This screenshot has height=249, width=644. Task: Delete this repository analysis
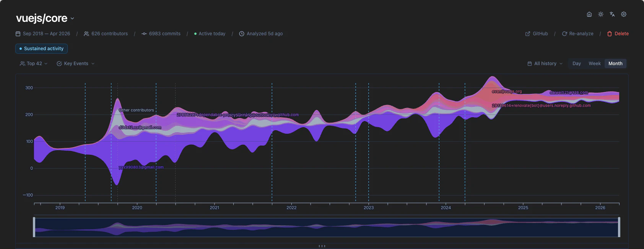click(x=618, y=34)
